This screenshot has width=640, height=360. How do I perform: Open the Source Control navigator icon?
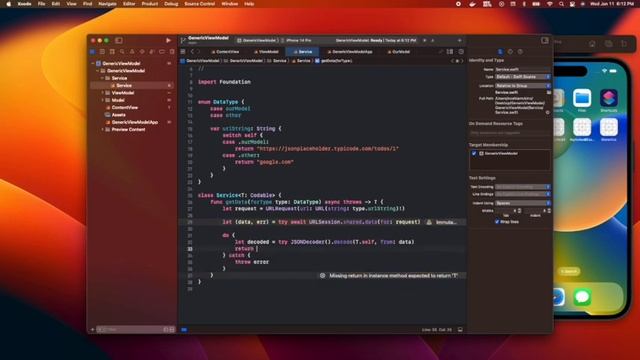[102, 52]
